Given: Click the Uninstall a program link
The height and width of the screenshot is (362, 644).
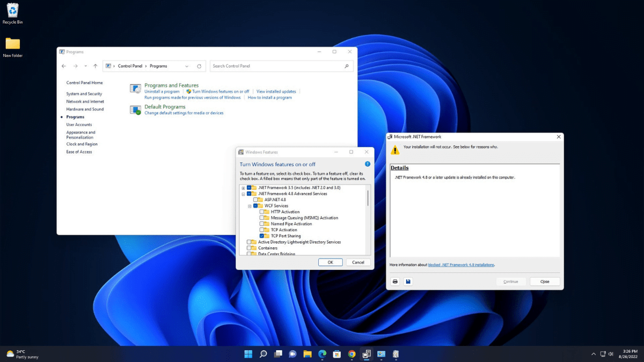Looking at the screenshot, I should point(162,92).
